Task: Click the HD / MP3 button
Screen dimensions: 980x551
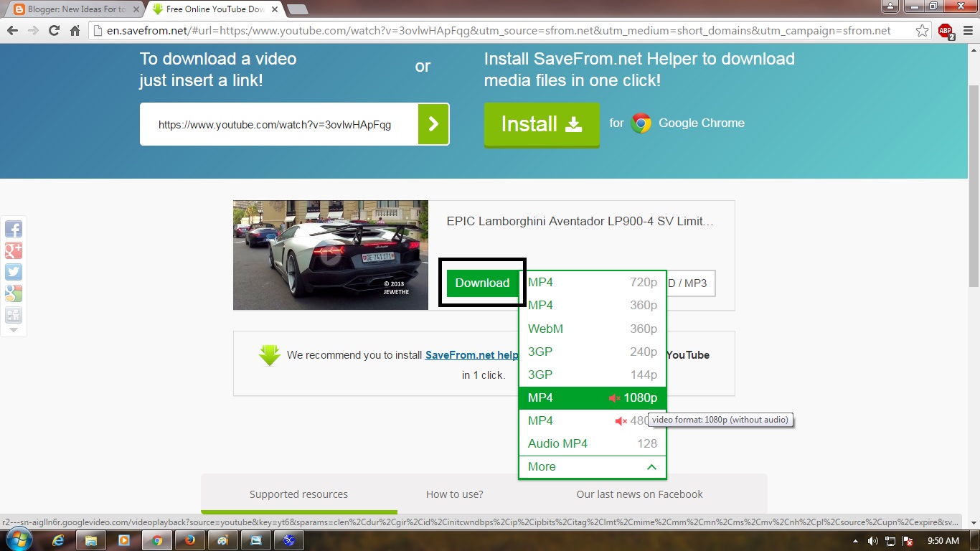Action: (690, 283)
